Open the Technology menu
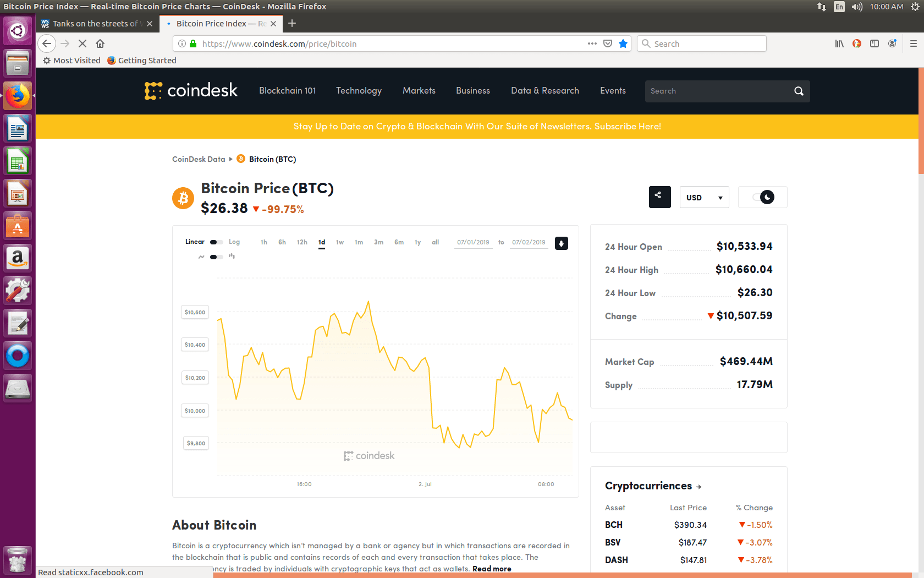 point(359,91)
